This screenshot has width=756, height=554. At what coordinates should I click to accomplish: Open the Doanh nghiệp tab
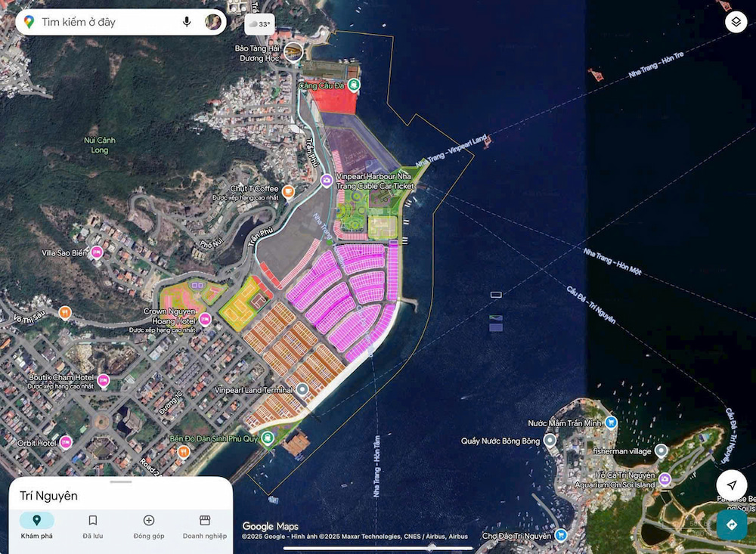coord(204,525)
